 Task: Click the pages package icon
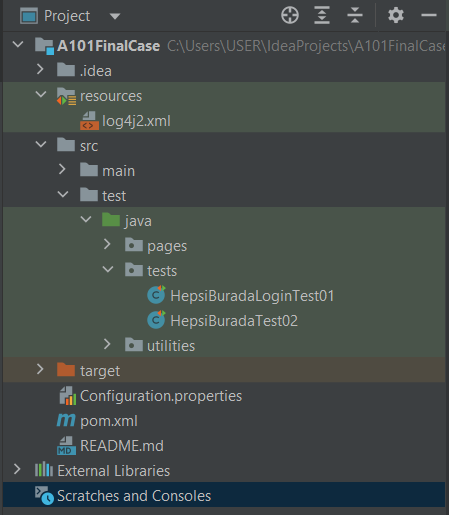tap(134, 245)
